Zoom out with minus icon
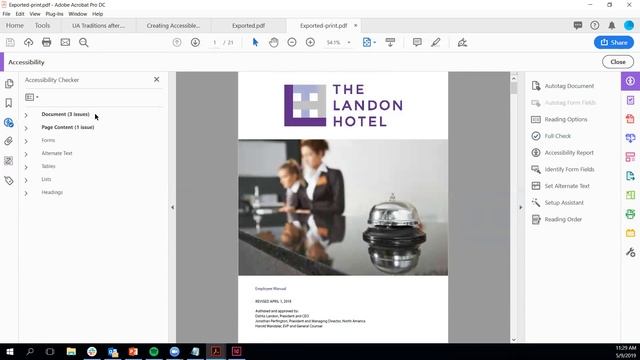The image size is (640, 360). 291,42
